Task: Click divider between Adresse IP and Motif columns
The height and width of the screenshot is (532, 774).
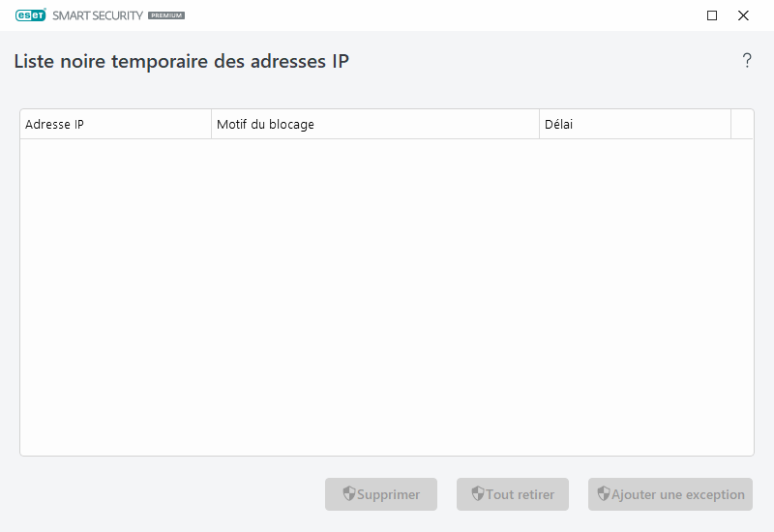Action: click(x=211, y=125)
